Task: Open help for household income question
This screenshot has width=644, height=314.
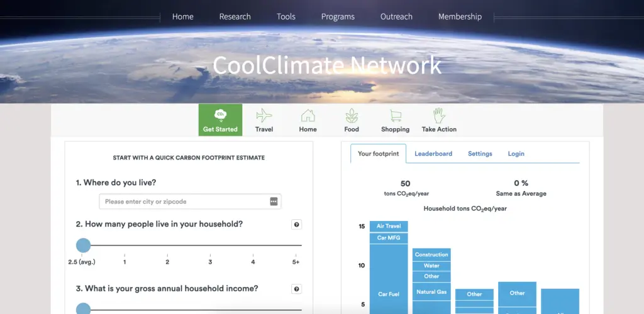Action: click(297, 289)
